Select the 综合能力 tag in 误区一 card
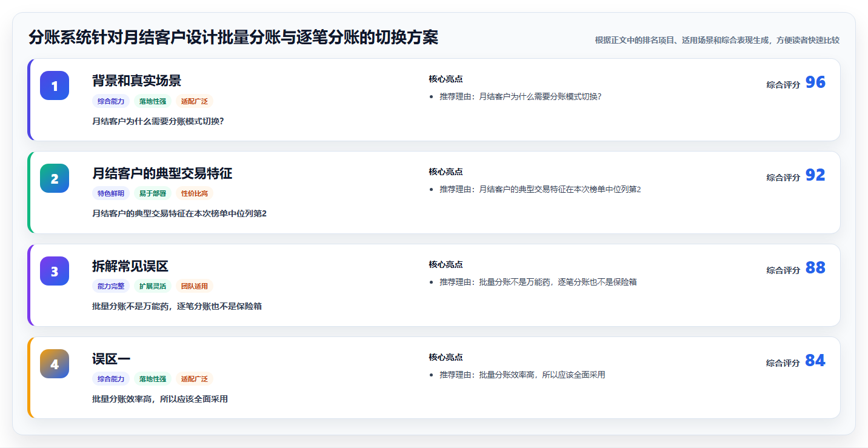This screenshot has width=868, height=448. click(x=111, y=379)
